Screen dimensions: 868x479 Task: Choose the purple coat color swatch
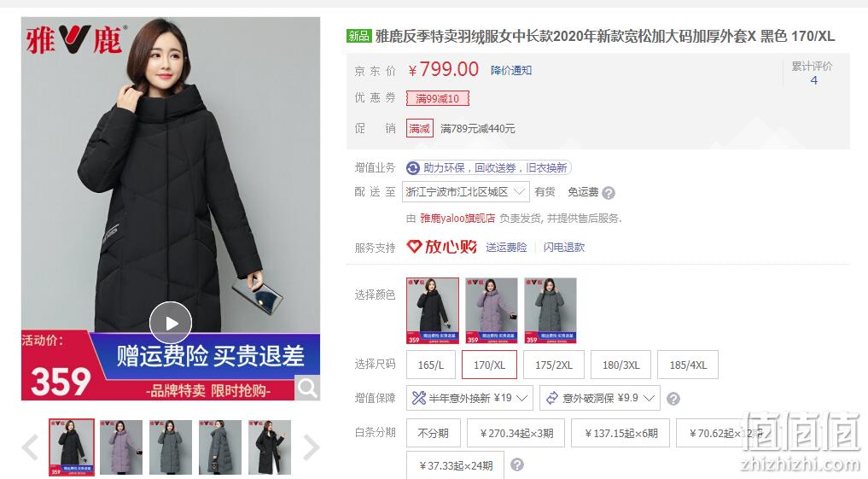click(x=492, y=311)
